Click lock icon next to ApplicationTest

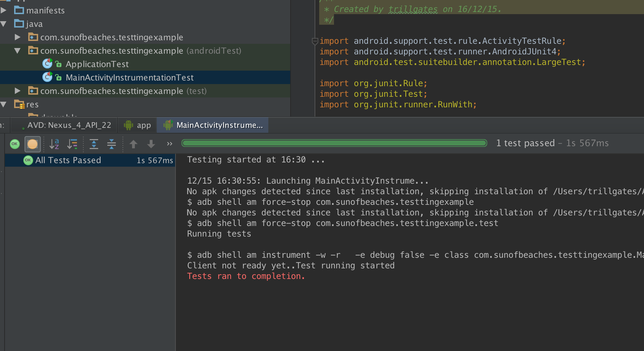coord(59,64)
